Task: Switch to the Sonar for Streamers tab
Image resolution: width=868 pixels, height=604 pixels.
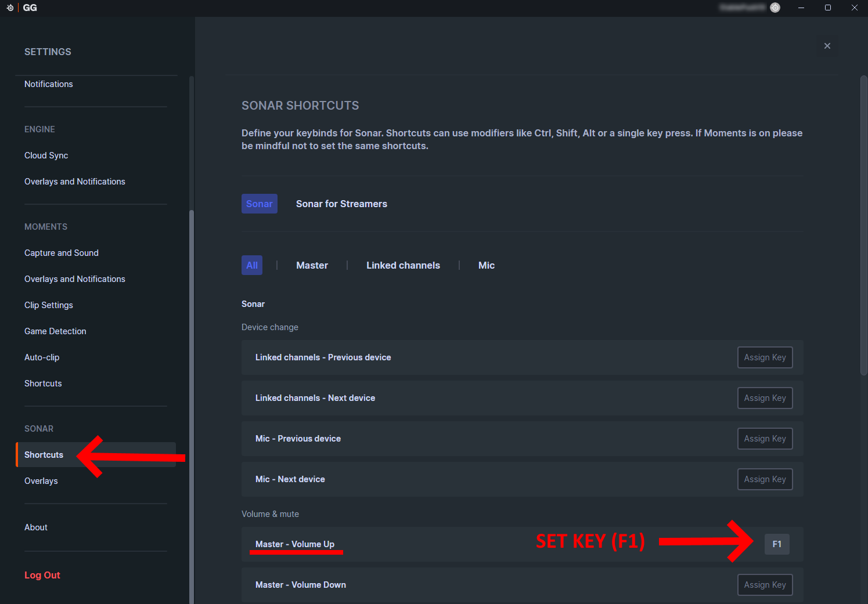Action: pyautogui.click(x=341, y=204)
